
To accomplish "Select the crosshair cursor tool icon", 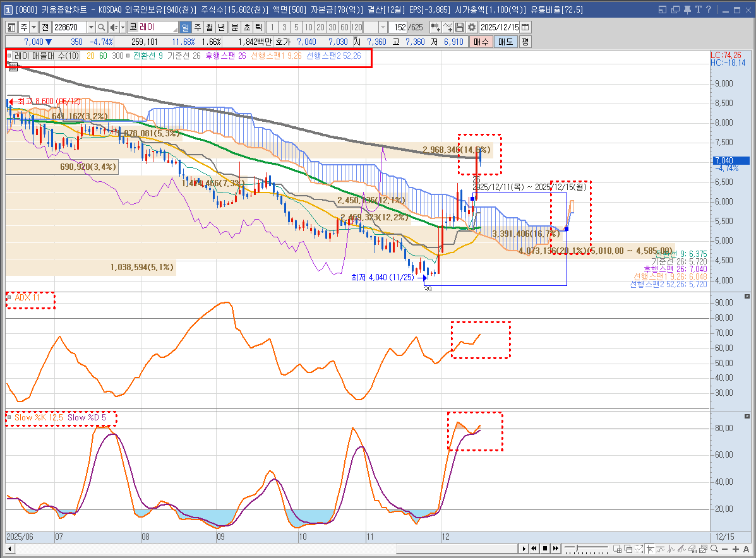I will [x=650, y=549].
